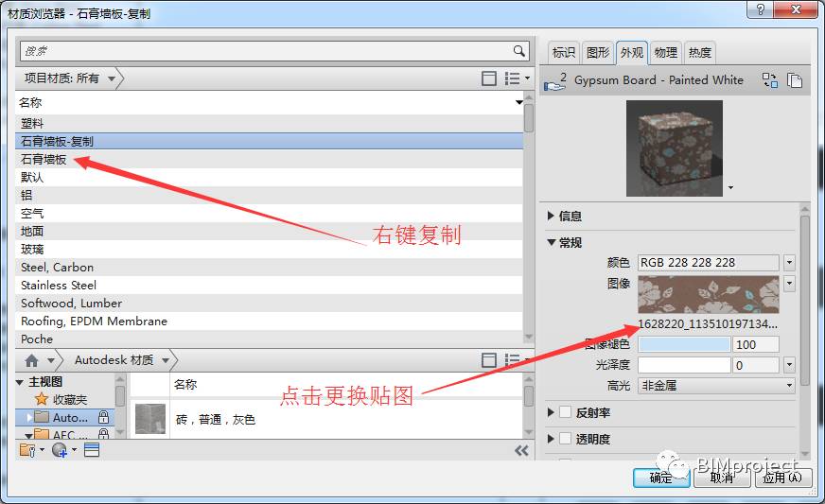
Task: Switch to the 外观 tab
Action: [631, 52]
